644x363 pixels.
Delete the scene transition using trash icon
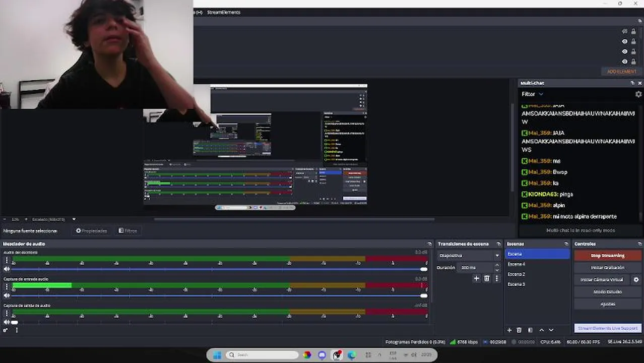click(x=487, y=278)
